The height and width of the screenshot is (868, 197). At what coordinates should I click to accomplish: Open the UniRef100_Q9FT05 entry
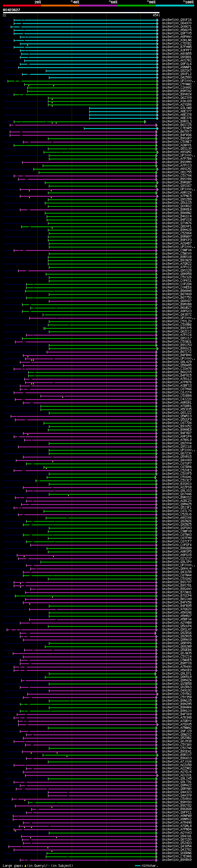pos(177,33)
